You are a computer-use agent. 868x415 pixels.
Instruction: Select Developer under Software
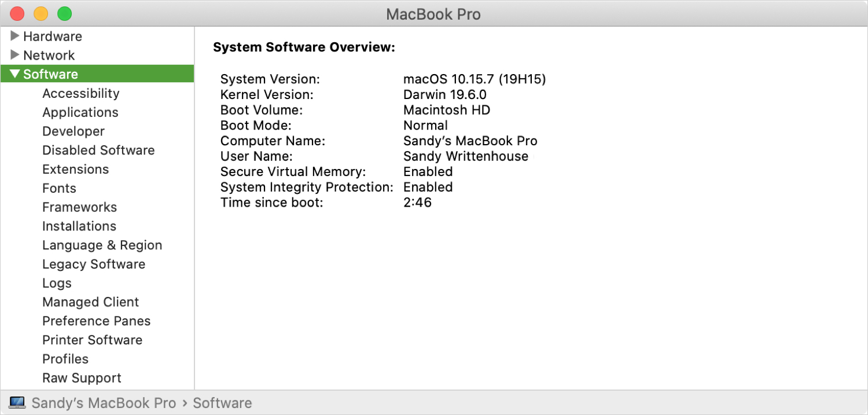tap(73, 131)
